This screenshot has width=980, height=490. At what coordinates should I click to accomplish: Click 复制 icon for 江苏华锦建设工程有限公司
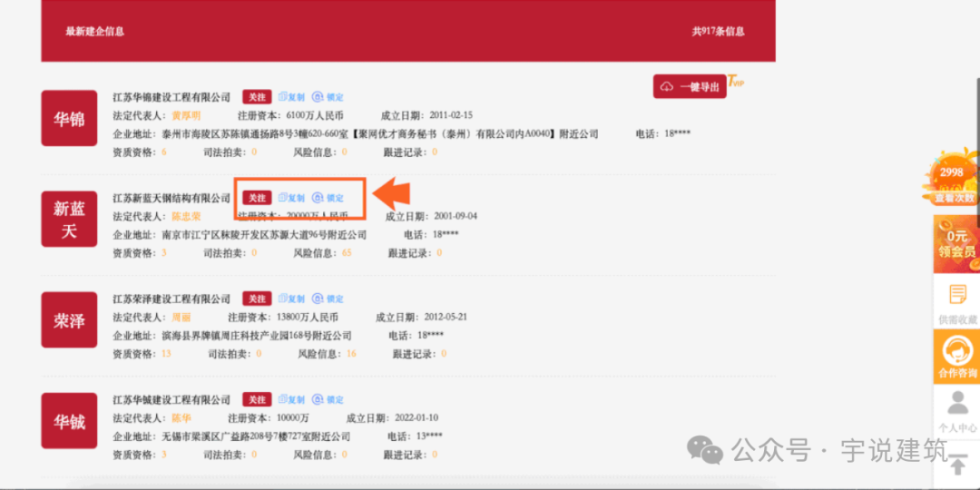(291, 97)
